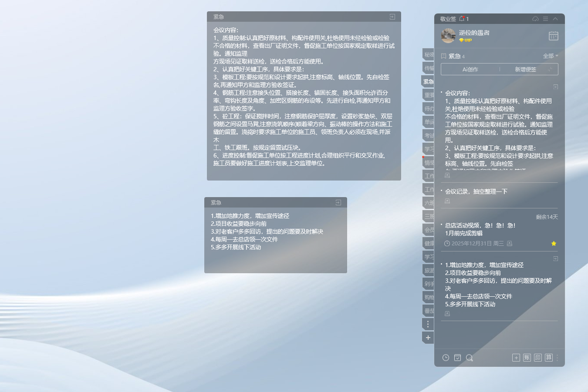588x392 pixels.
Task: Click the lock icon under the meeting notes item
Action: [x=447, y=201]
